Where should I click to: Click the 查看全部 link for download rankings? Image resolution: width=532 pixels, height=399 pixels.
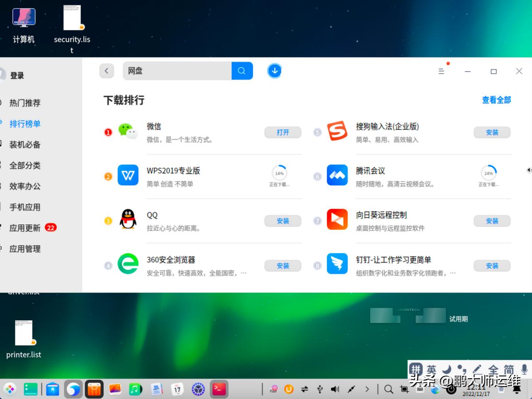pyautogui.click(x=496, y=100)
